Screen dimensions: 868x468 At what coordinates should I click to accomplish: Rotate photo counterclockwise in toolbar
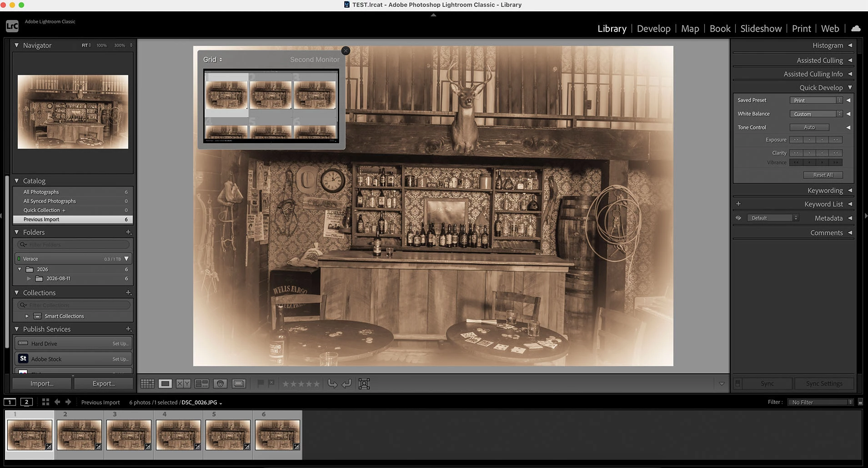click(x=332, y=383)
